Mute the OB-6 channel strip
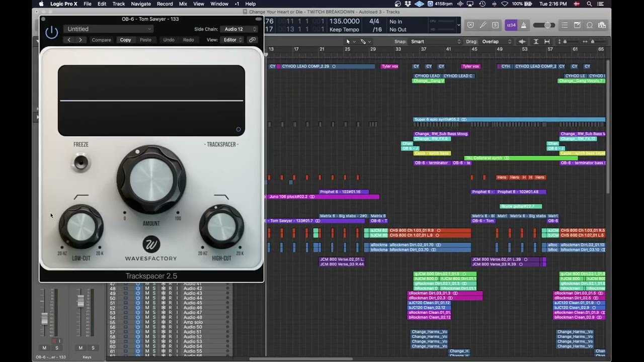The height and width of the screenshot is (362, 644). (44, 348)
